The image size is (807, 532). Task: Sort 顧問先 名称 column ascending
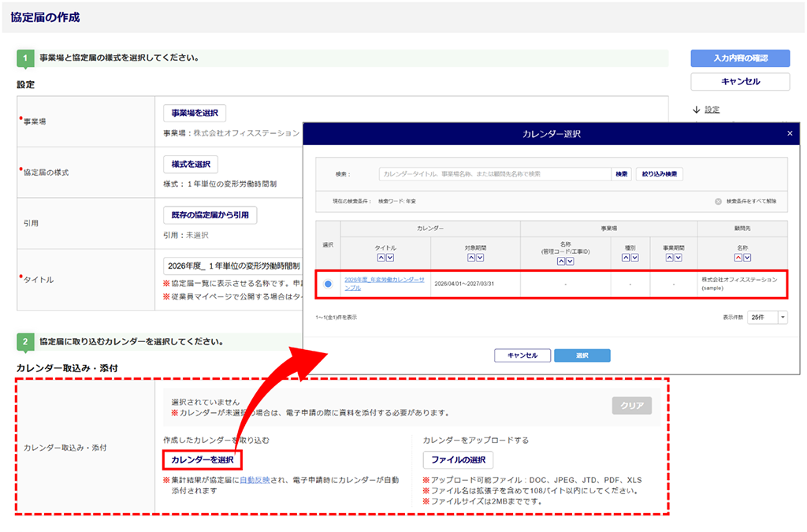tap(738, 258)
